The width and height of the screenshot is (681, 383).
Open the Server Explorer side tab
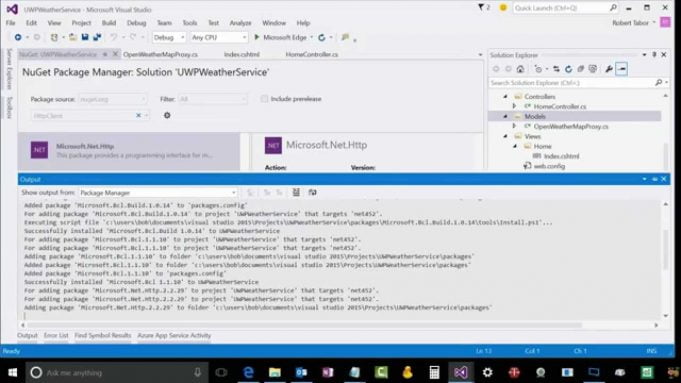(9, 69)
